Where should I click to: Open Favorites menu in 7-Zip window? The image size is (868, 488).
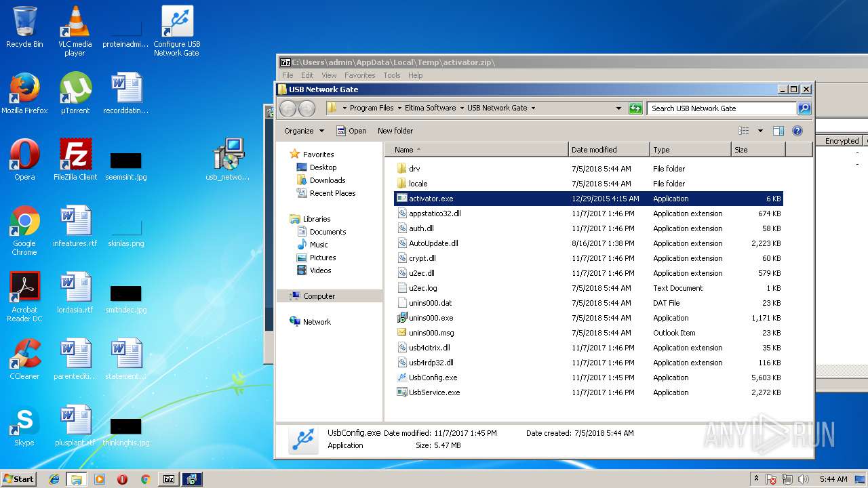click(x=359, y=75)
